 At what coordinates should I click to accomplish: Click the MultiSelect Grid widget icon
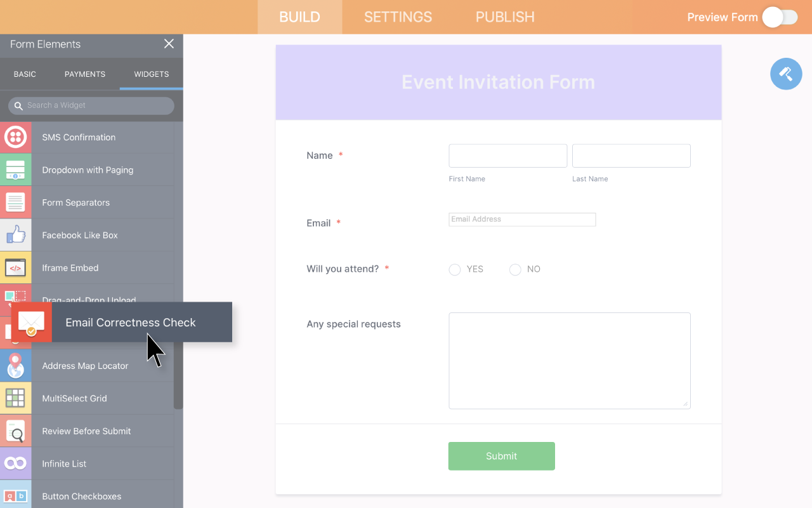(x=15, y=398)
